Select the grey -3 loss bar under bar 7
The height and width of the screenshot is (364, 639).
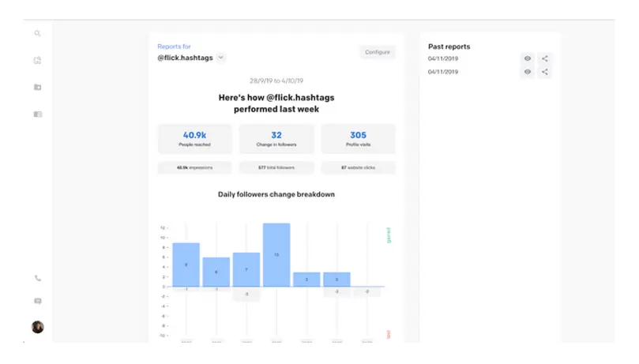click(246, 294)
